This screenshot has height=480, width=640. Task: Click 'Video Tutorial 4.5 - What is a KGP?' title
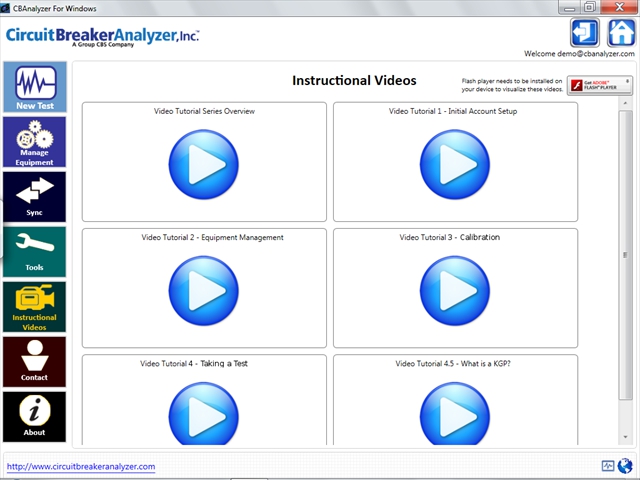(453, 363)
